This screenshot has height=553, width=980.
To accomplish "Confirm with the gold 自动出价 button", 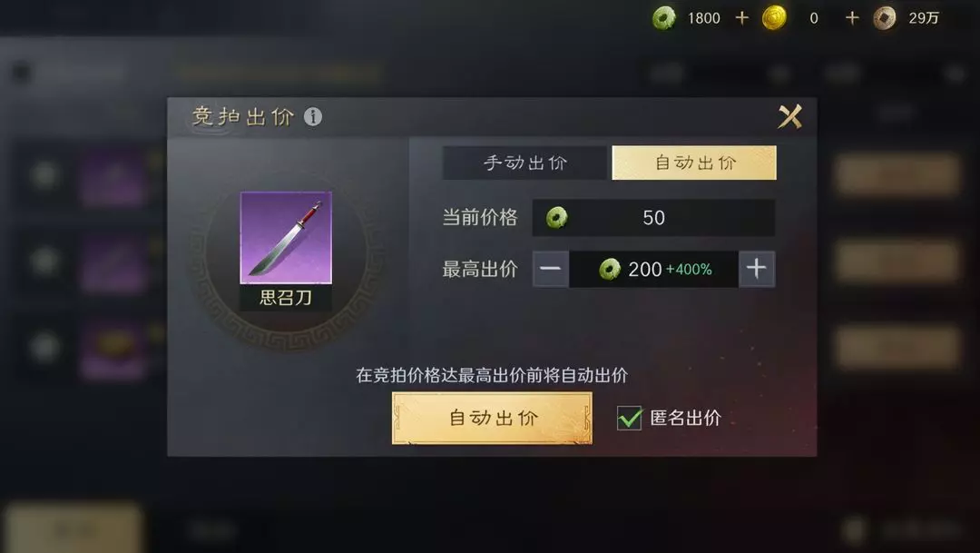I will 492,418.
